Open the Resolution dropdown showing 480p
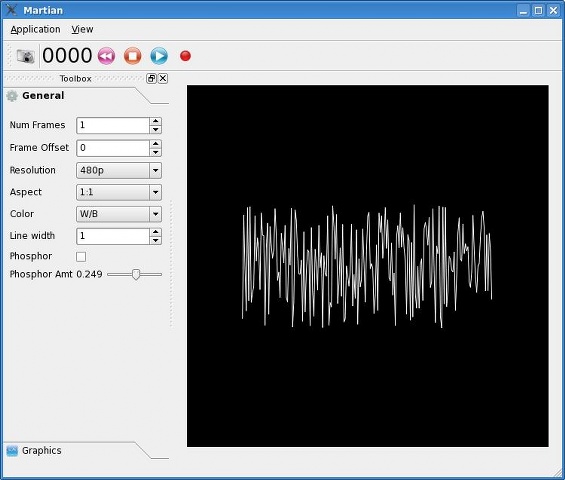The image size is (565, 480). (x=119, y=170)
